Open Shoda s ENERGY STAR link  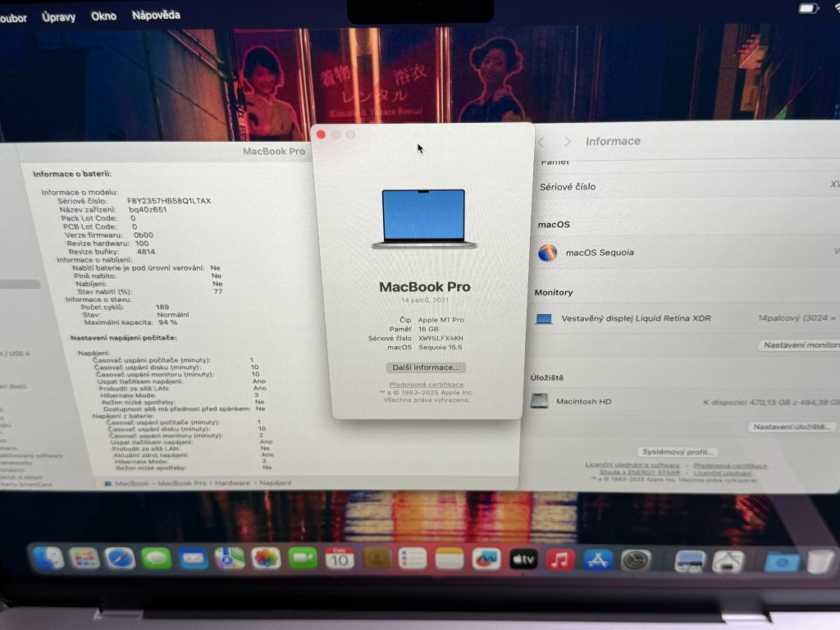coord(639,472)
